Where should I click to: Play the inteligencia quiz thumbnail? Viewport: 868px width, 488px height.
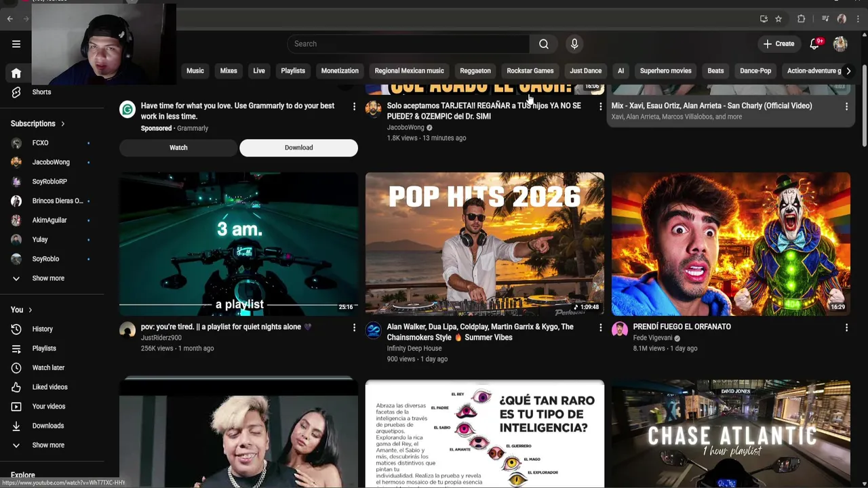click(x=485, y=434)
